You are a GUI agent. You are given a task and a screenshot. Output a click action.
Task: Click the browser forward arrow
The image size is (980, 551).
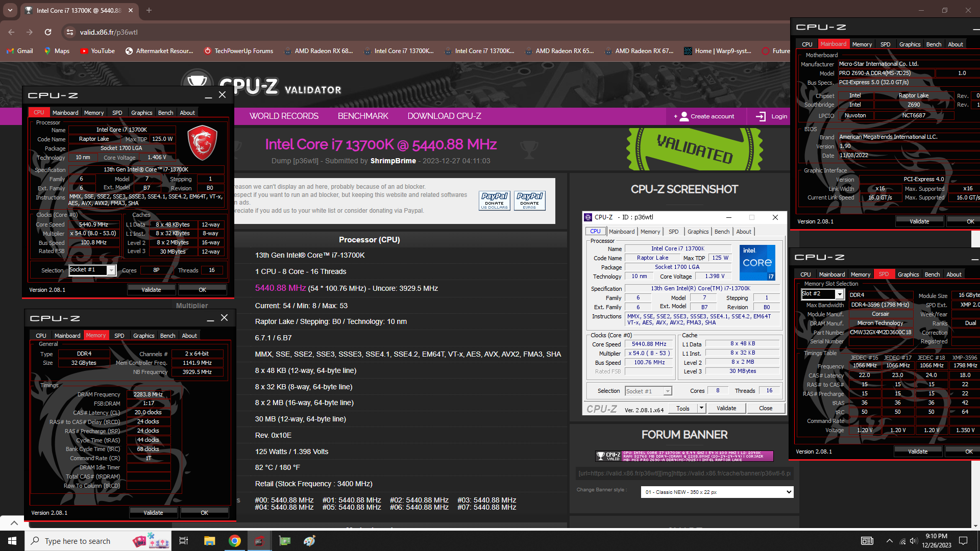pyautogui.click(x=30, y=32)
